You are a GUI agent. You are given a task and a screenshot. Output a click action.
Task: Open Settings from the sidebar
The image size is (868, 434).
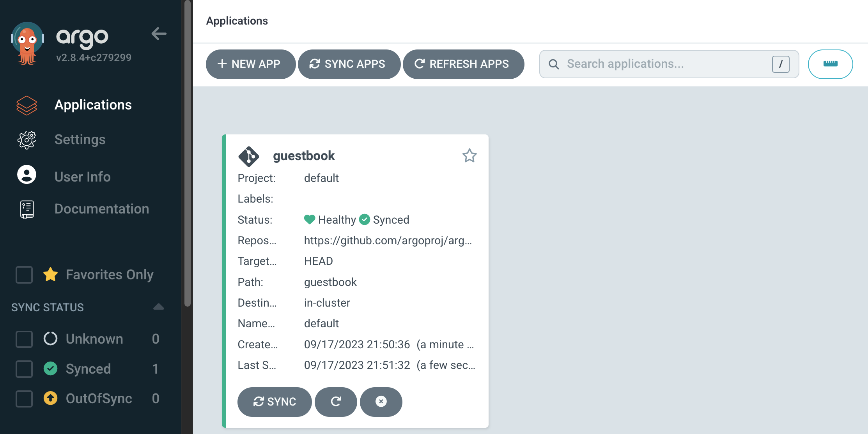[80, 139]
